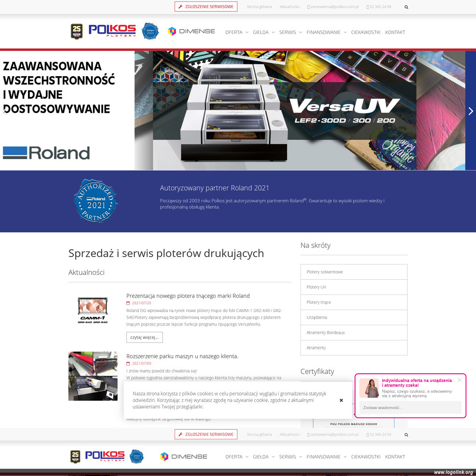Screen dimensions: 476x476
Task: Open the KONTAKT menu item in the upper header
Action: pyautogui.click(x=395, y=32)
